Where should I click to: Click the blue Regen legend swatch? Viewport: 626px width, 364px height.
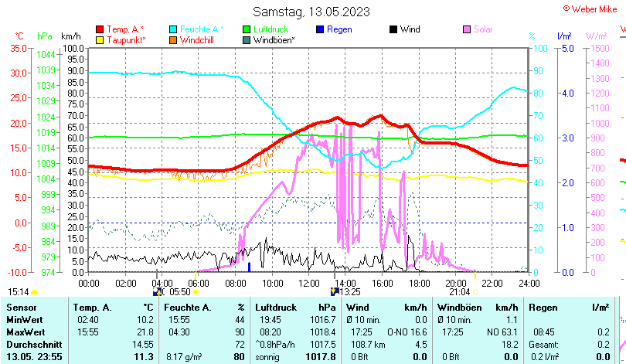pos(320,29)
